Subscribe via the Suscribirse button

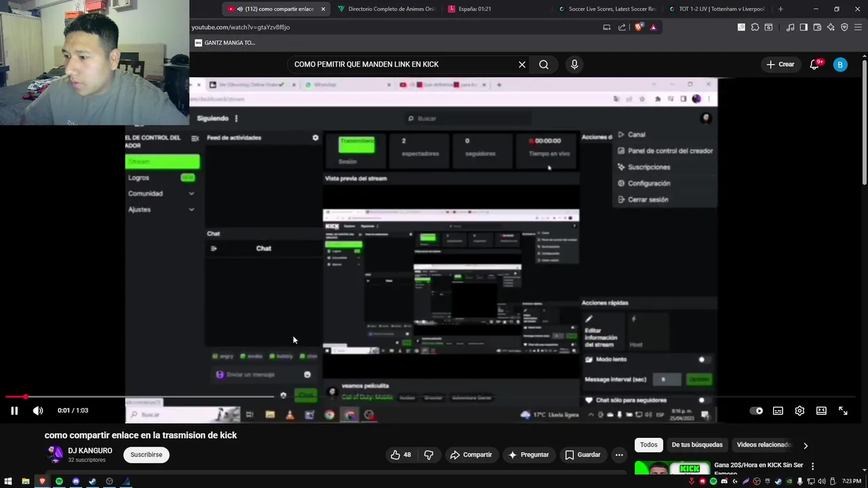(146, 455)
